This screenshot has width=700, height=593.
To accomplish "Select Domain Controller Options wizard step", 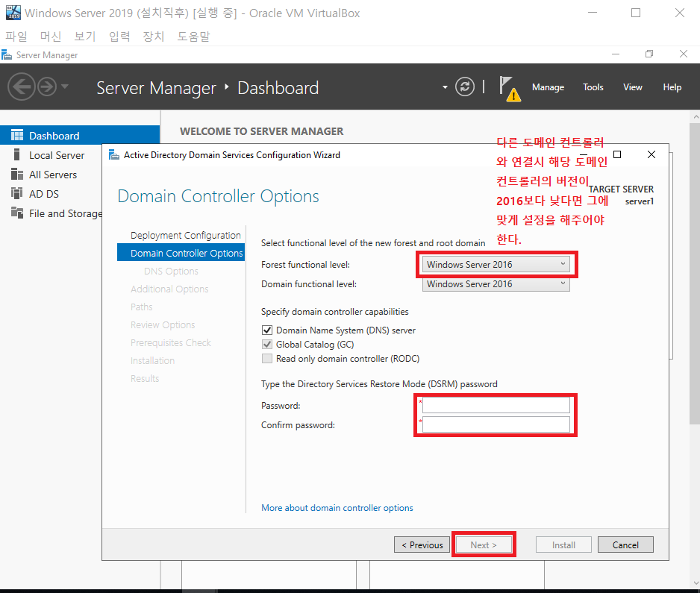I will [x=181, y=253].
